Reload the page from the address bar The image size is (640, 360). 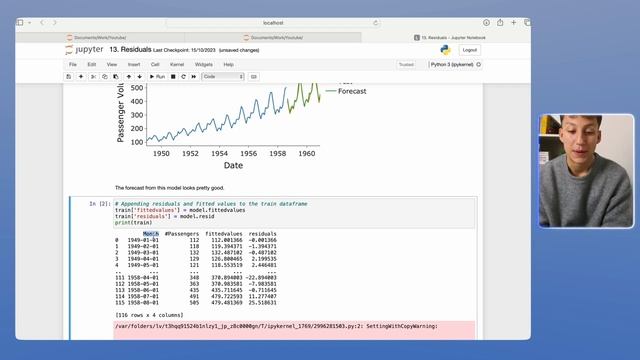376,23
